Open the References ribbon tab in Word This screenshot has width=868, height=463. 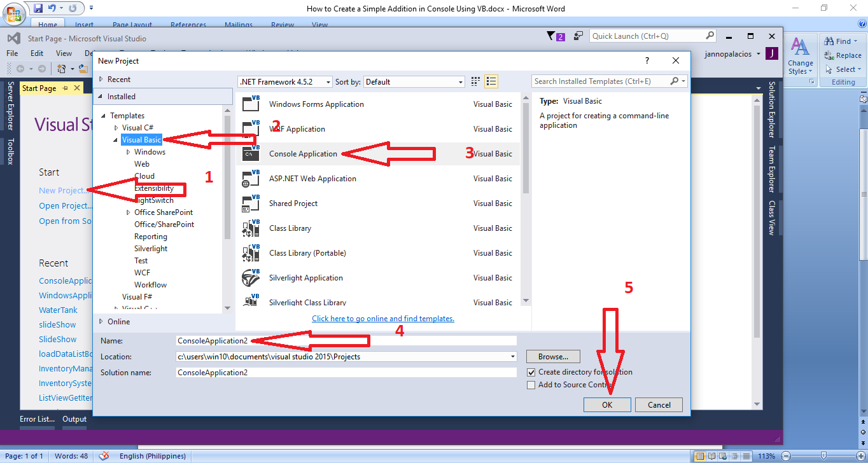coord(188,25)
